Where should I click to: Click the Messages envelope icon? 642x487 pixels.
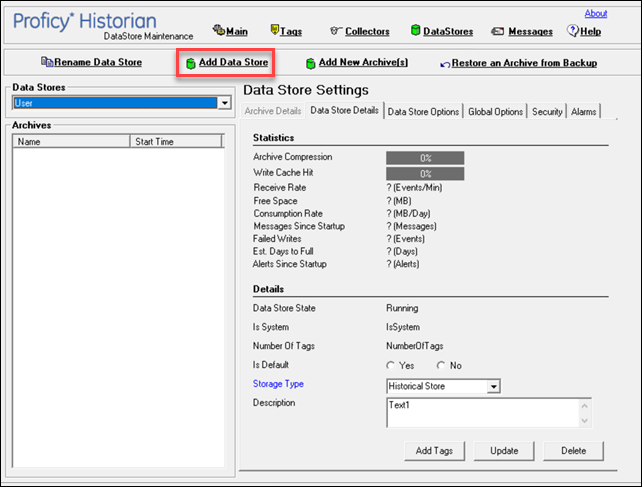[497, 31]
